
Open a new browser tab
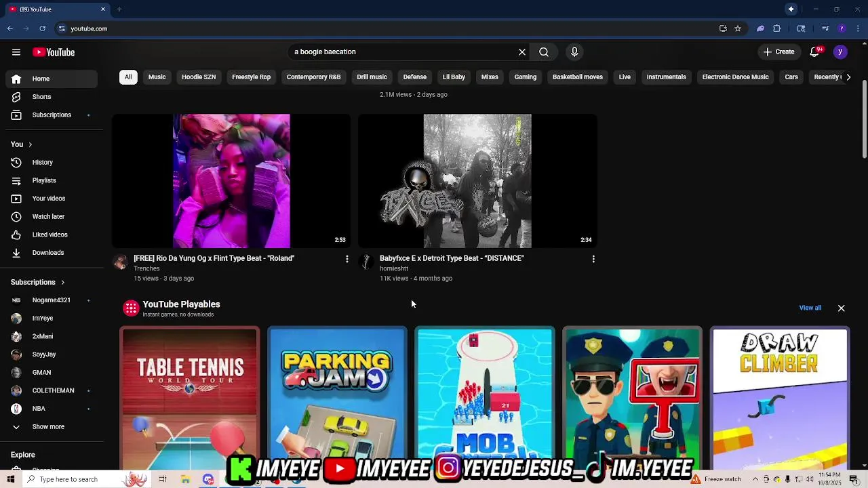point(119,9)
